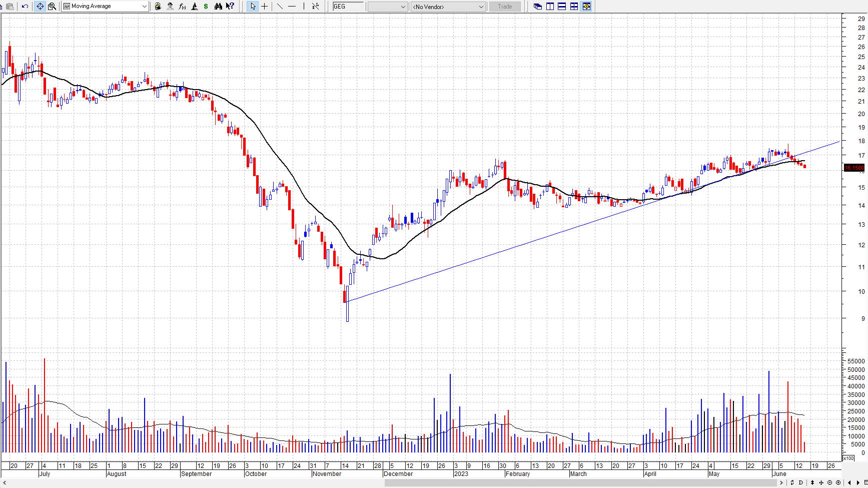Click the zoom in plus circle icon
Screen dimensions: 868x488
click(x=838, y=482)
